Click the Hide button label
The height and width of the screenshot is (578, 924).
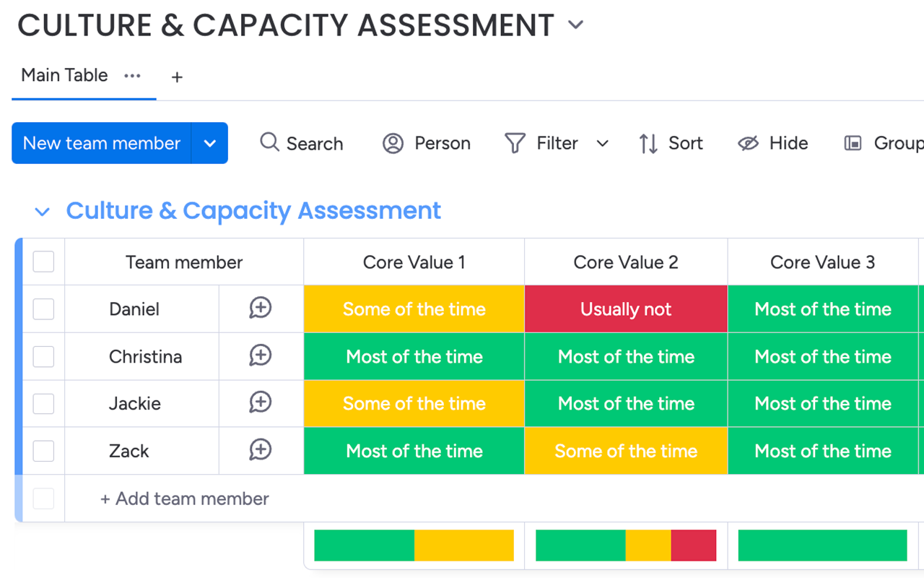coord(788,143)
